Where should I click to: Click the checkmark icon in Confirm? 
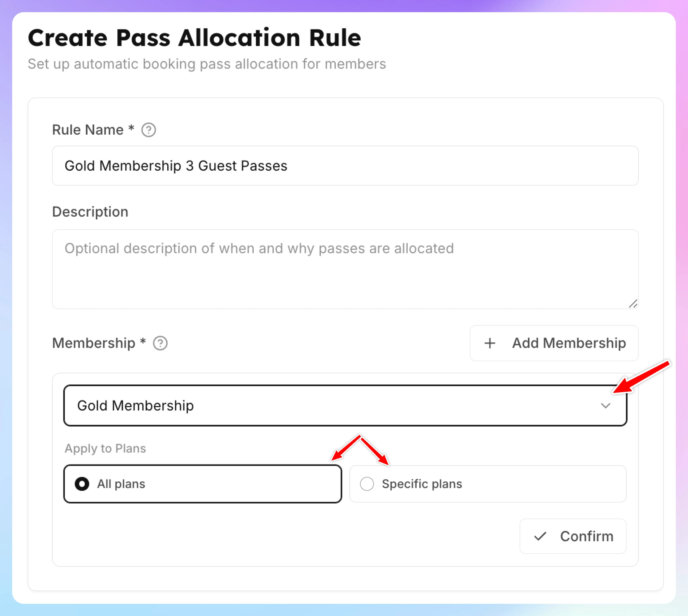(540, 536)
